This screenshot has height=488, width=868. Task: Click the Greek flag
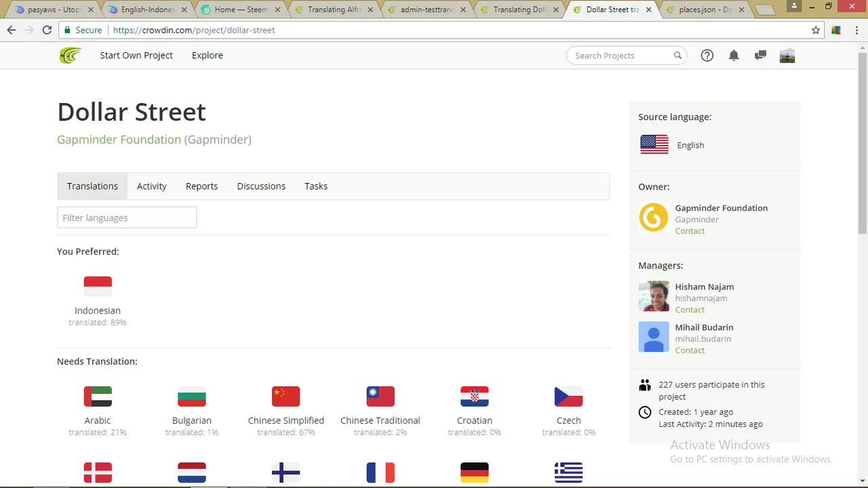pyautogui.click(x=569, y=472)
